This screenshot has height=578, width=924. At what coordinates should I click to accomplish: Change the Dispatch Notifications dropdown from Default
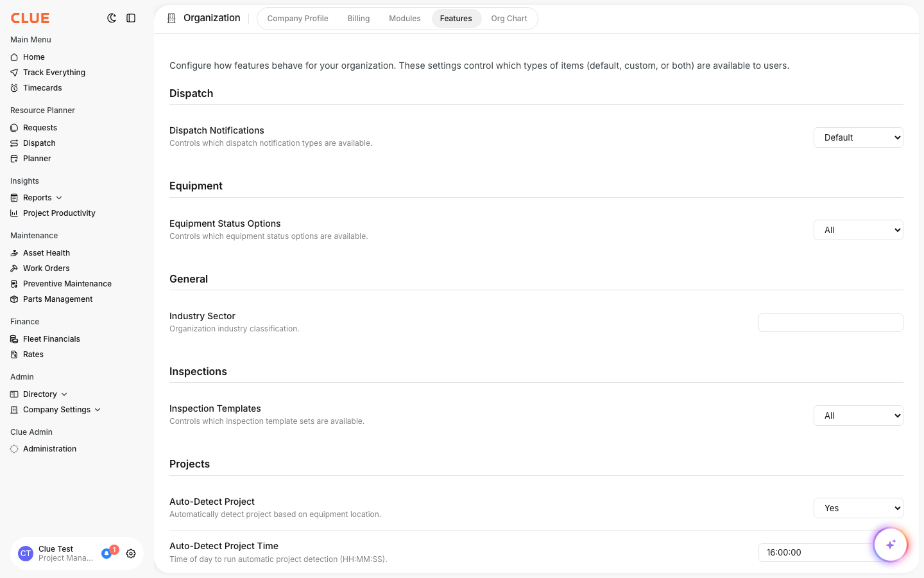859,137
